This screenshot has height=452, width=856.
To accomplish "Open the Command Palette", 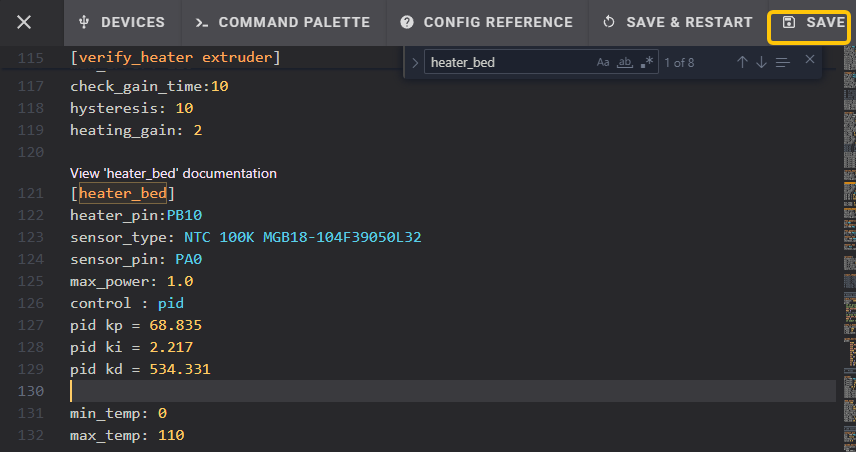I will point(282,22).
